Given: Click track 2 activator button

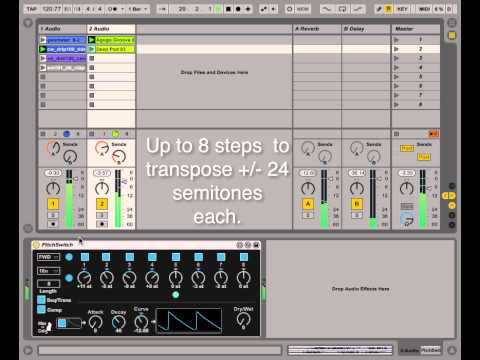Looking at the screenshot, I should pos(102,204).
